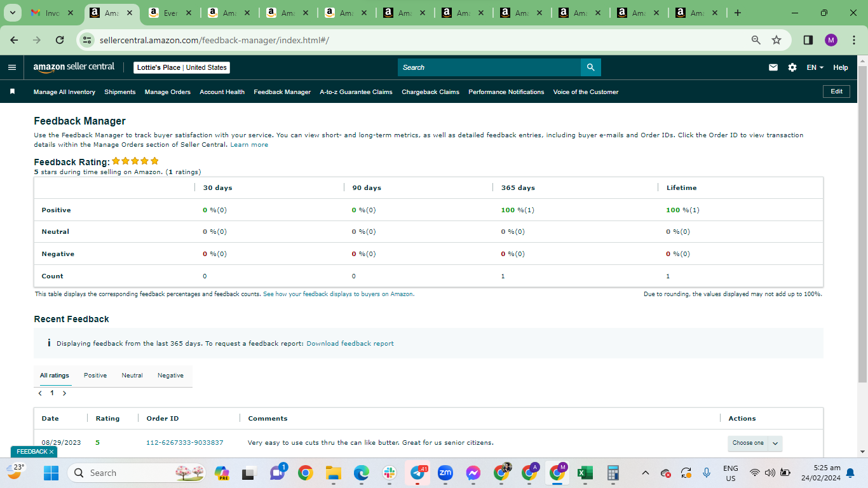View site information icon in address bar
868x488 pixels.
(x=88, y=40)
